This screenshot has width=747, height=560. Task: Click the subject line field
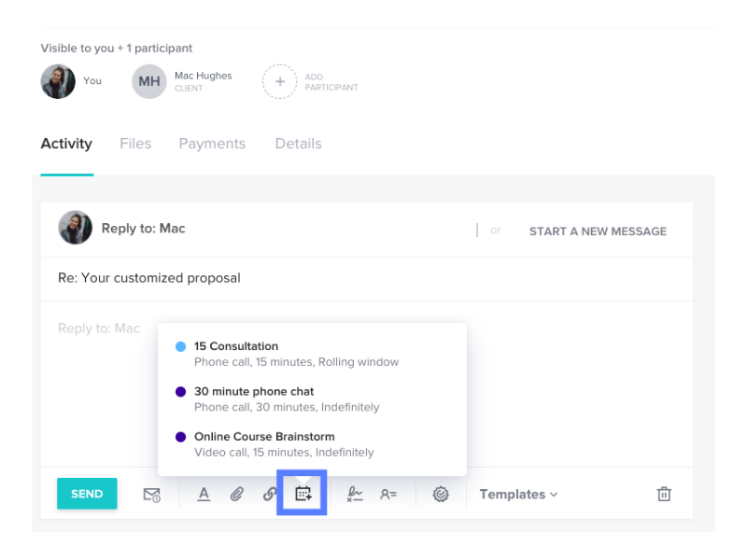coord(367,278)
